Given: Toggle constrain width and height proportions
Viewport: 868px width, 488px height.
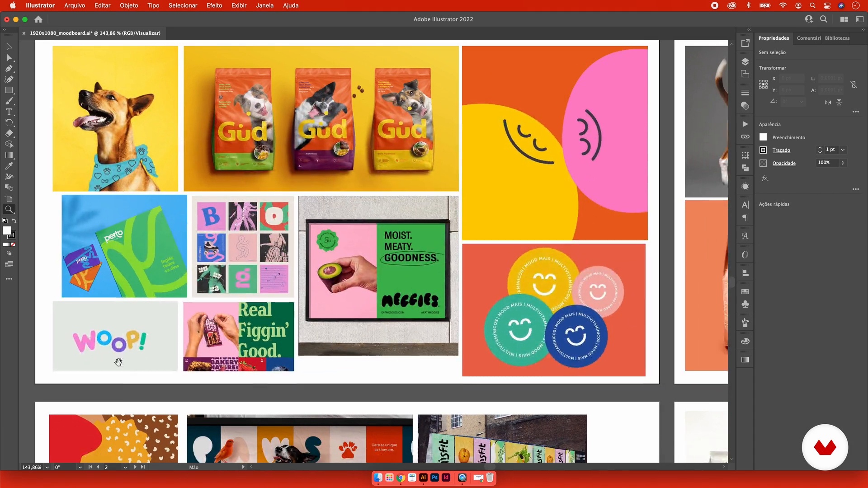Looking at the screenshot, I should 854,84.
